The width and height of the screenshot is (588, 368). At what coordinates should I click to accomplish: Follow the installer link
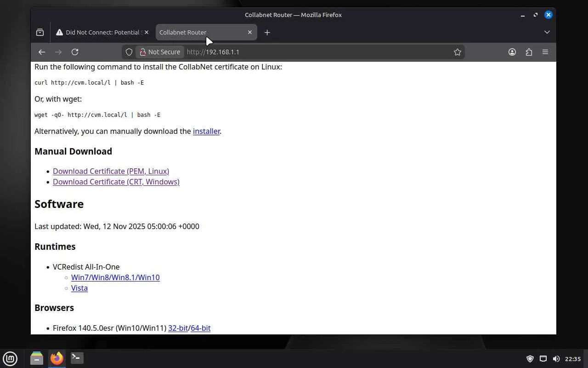click(x=206, y=131)
